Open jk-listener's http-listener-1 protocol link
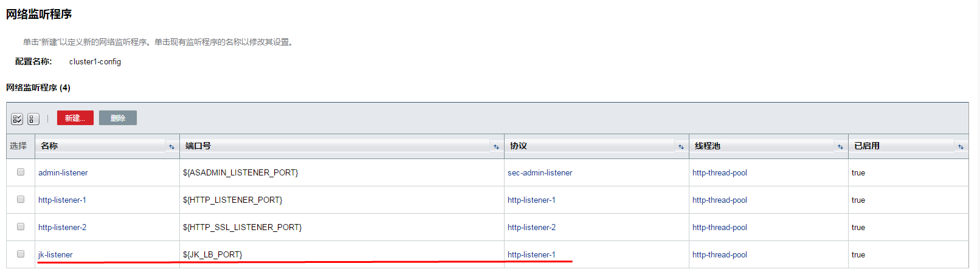 [531, 255]
